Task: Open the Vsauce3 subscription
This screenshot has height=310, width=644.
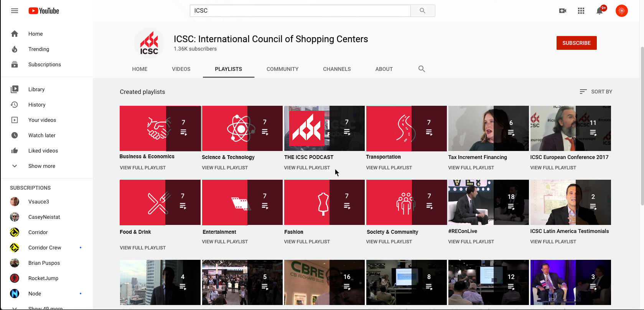Action: [x=46, y=202]
